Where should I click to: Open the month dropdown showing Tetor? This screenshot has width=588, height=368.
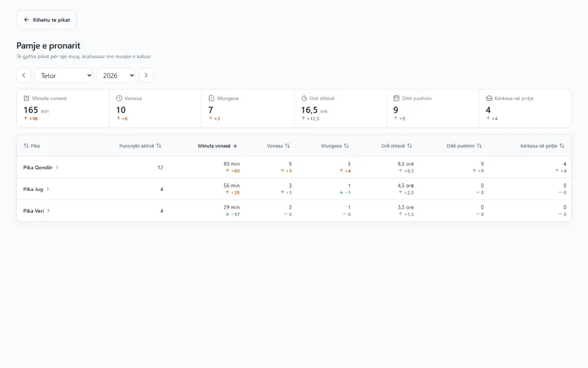coord(64,75)
